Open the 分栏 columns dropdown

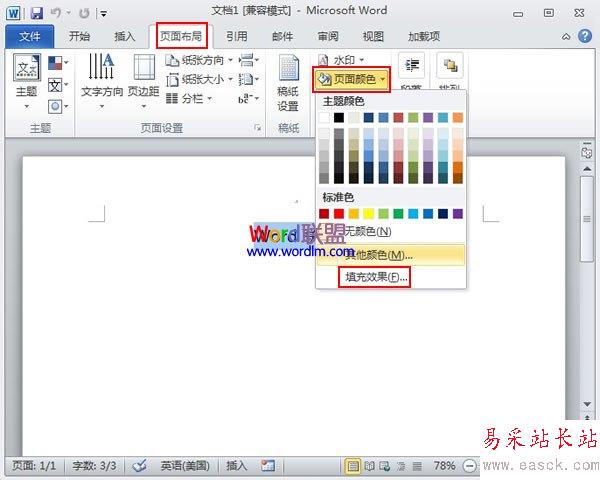click(189, 98)
